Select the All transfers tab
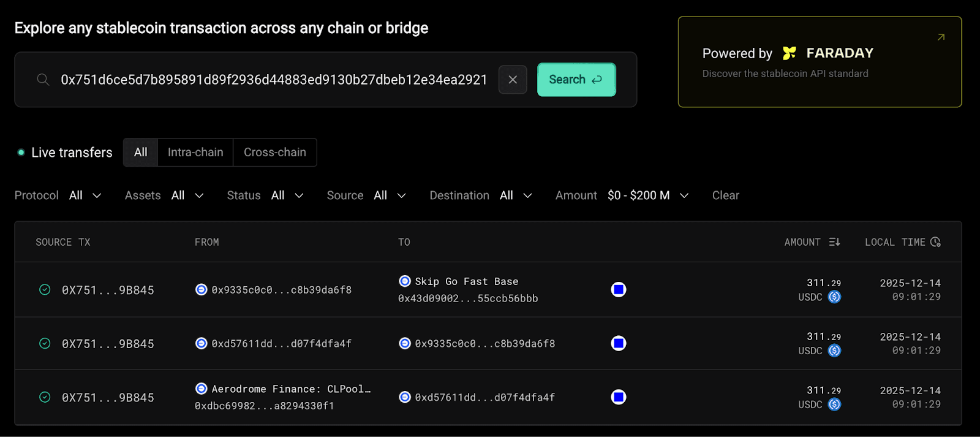 click(x=140, y=152)
